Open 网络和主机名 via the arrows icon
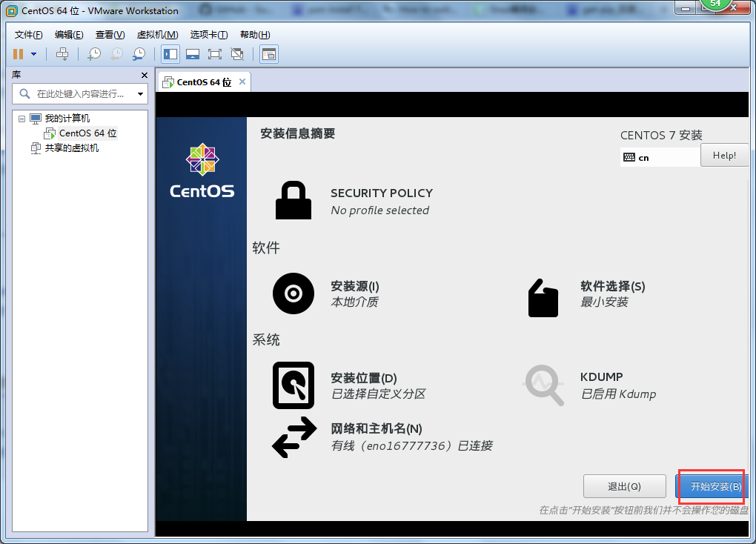This screenshot has height=544, width=756. [x=294, y=437]
